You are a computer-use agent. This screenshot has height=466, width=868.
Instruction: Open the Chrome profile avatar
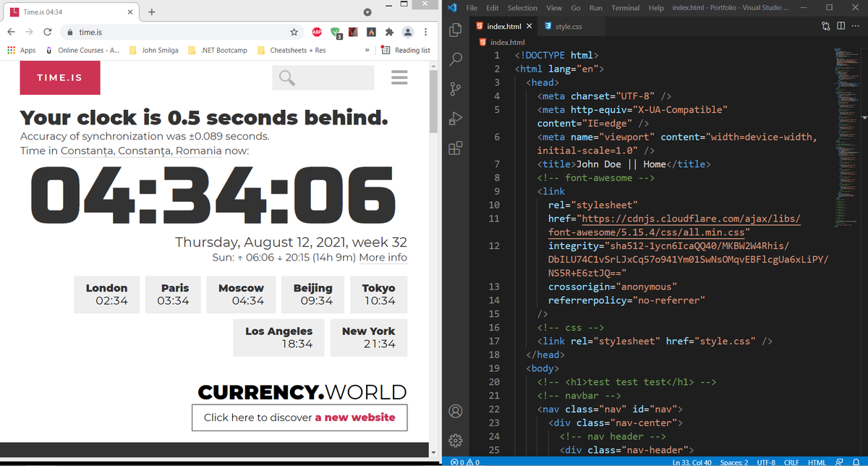click(x=408, y=32)
